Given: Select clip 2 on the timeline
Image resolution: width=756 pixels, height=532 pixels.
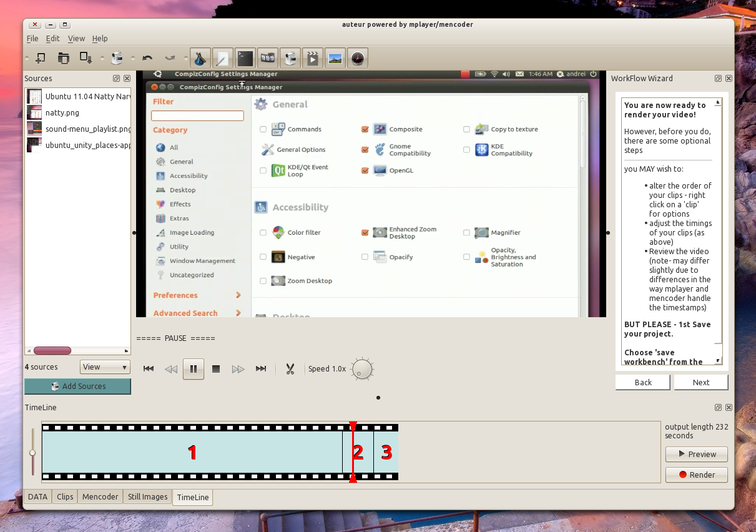Looking at the screenshot, I should 361,452.
